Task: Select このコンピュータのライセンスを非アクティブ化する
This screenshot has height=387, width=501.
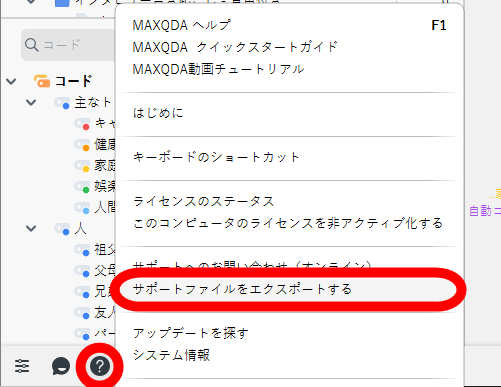Action: [x=288, y=223]
